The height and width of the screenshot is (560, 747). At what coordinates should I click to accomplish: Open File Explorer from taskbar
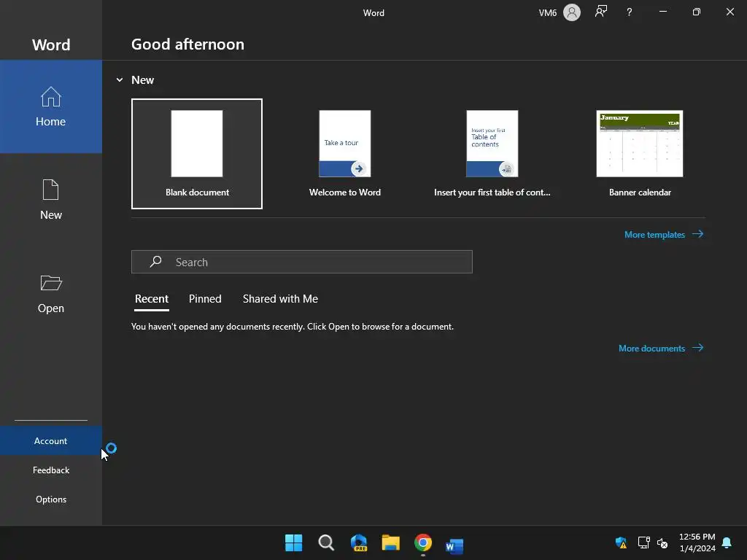pos(391,542)
